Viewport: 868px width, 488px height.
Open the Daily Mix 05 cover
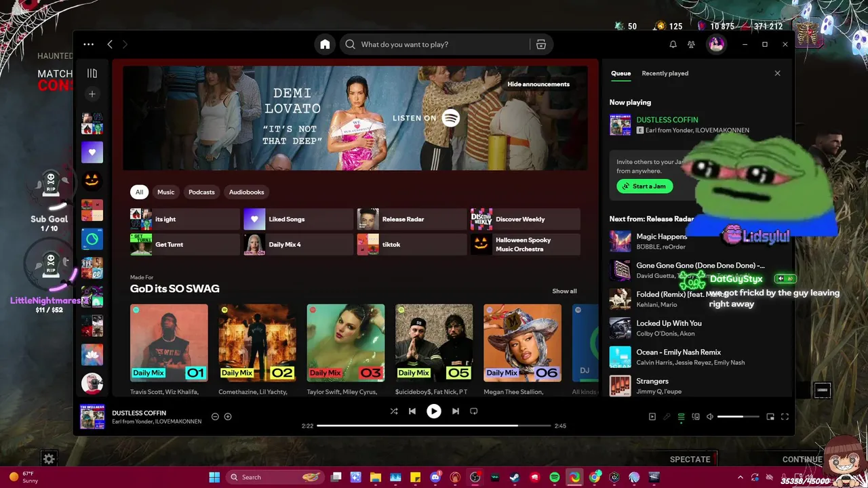click(x=434, y=342)
